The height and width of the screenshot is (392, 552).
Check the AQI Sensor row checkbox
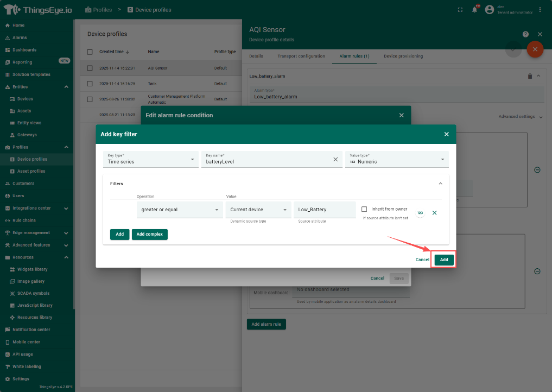(x=90, y=68)
